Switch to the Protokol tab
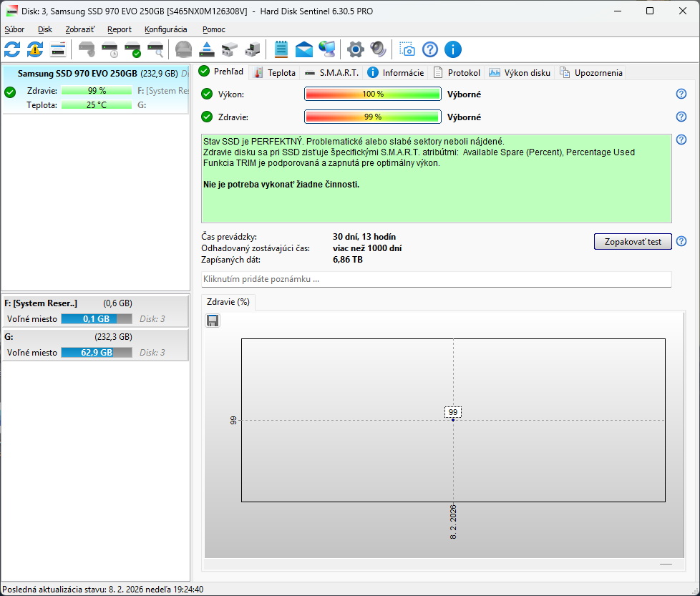This screenshot has height=596, width=700. click(457, 73)
